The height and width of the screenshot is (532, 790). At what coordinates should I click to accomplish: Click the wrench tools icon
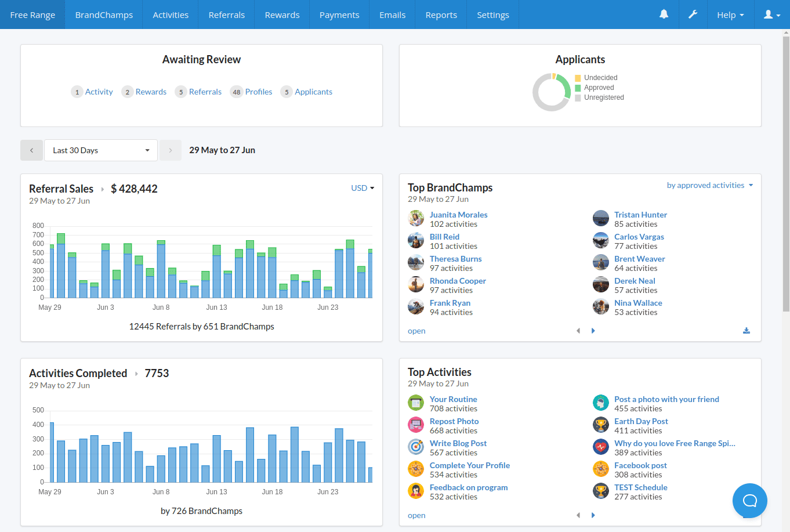[x=693, y=15]
